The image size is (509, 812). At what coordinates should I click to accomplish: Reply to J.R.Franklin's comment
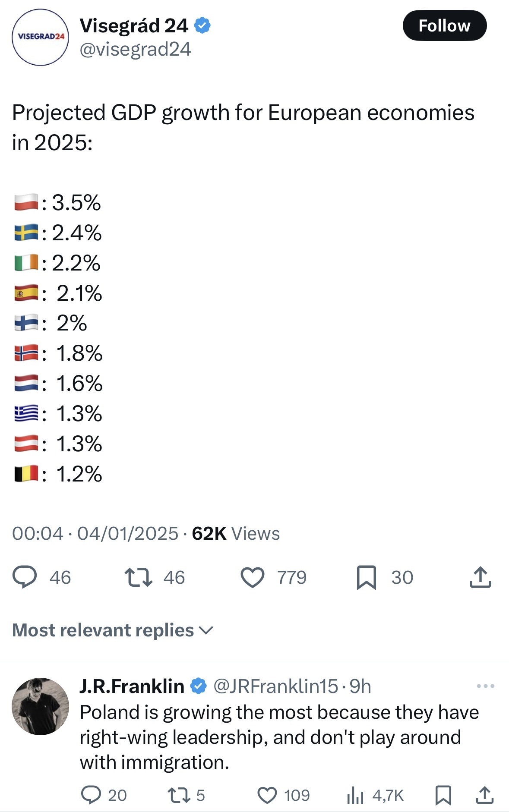(x=91, y=795)
